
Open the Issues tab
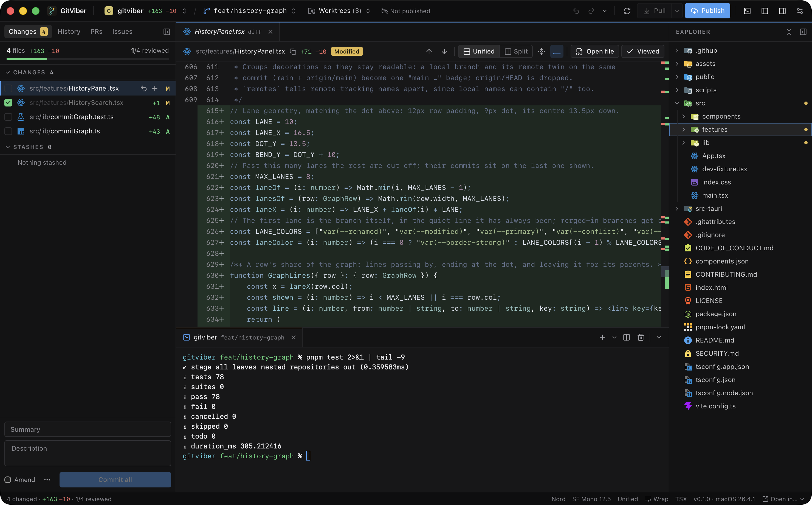[x=122, y=32]
